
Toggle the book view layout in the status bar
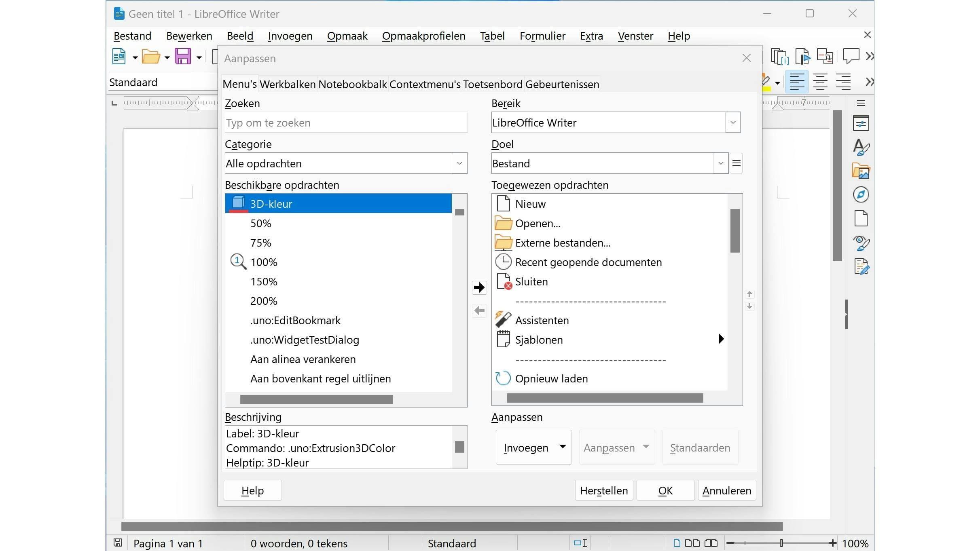point(711,543)
